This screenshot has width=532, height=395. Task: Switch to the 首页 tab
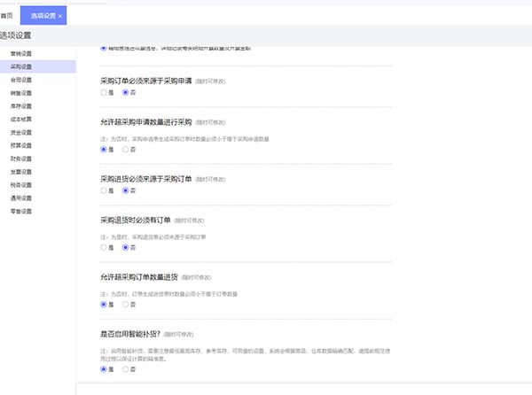pos(11,16)
